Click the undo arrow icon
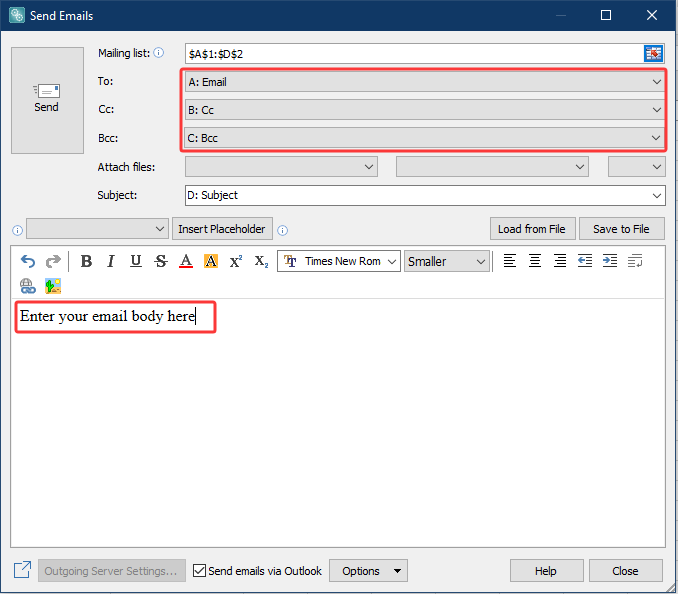678x594 pixels. pos(28,261)
